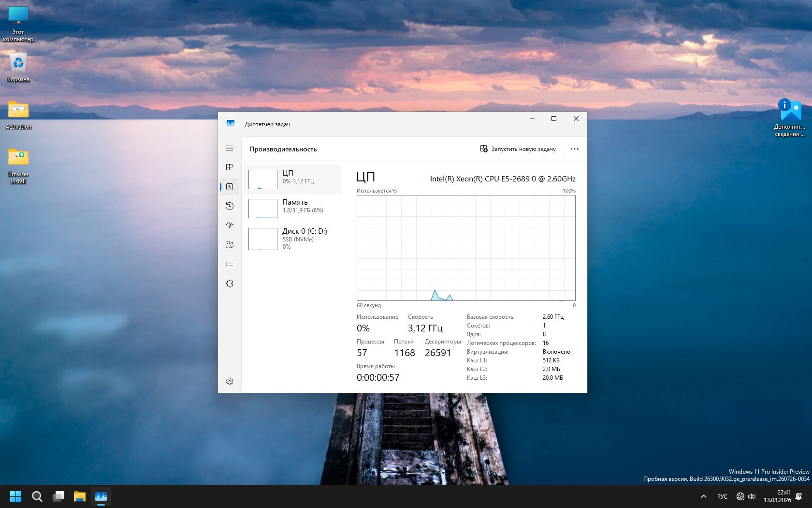Click the CPU usage graph

466,248
